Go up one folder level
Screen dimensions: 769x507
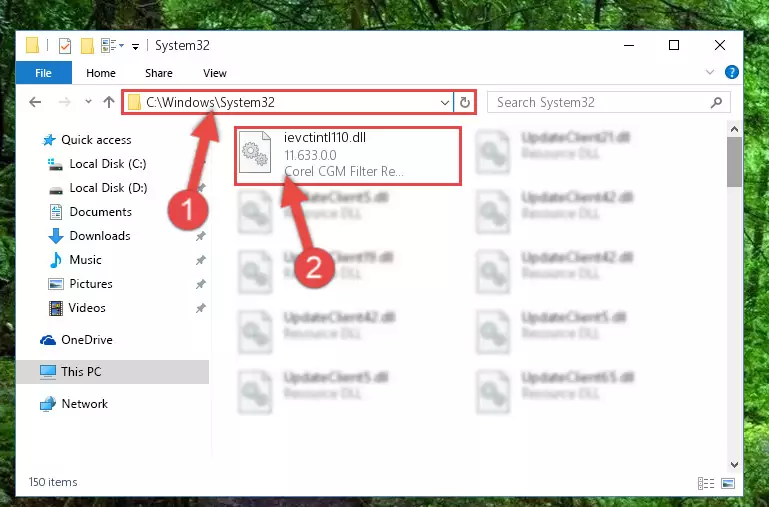tap(109, 102)
